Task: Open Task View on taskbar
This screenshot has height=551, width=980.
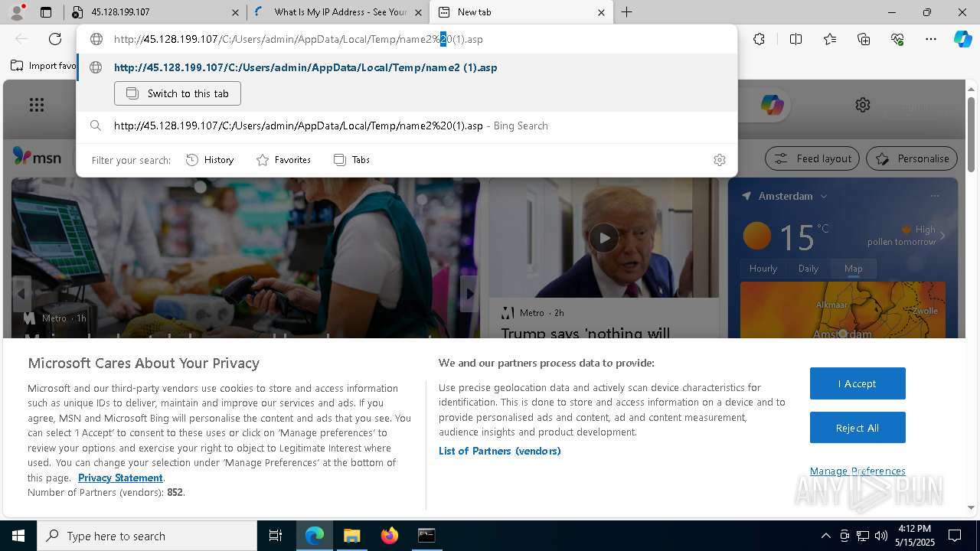Action: click(x=276, y=536)
